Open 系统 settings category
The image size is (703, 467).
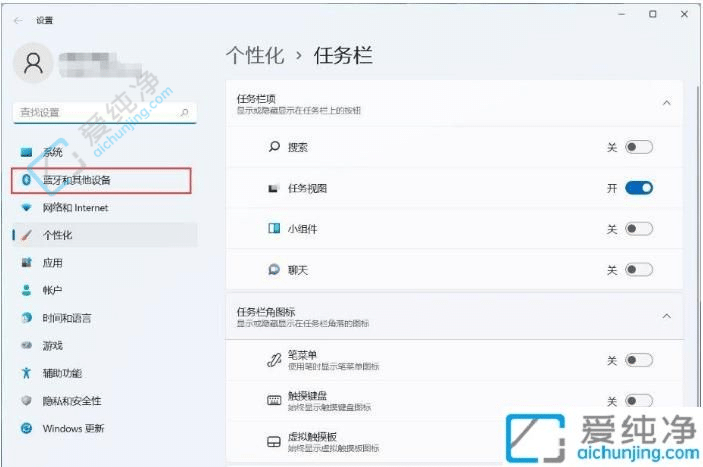105,152
